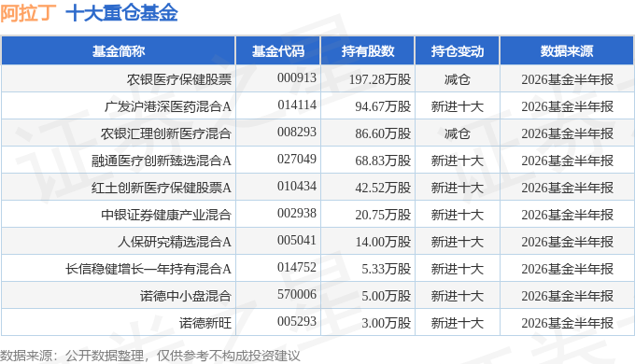Select fund 人保研究精选混合A
The image size is (635, 364).
point(175,242)
